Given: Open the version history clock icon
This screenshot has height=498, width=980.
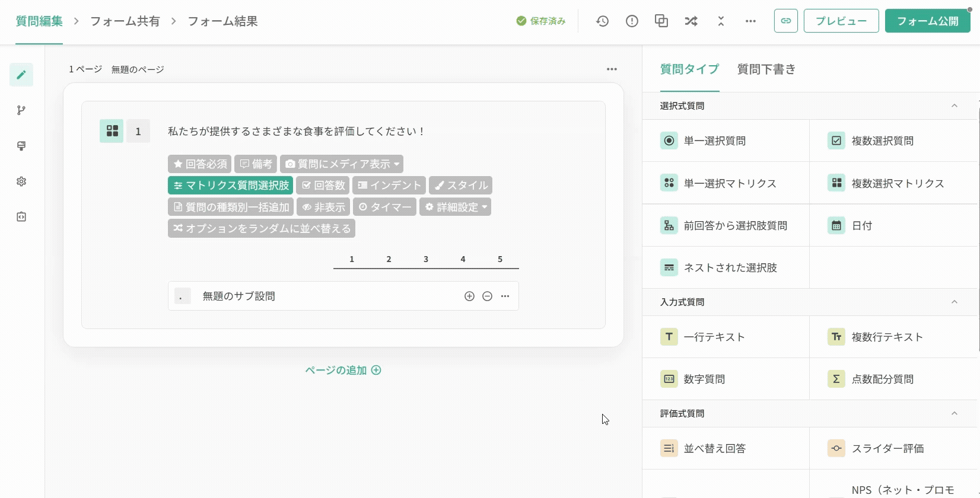Looking at the screenshot, I should pos(602,21).
